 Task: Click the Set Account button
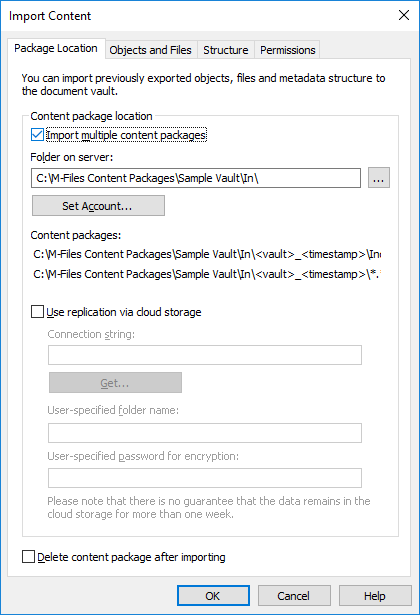tap(98, 206)
